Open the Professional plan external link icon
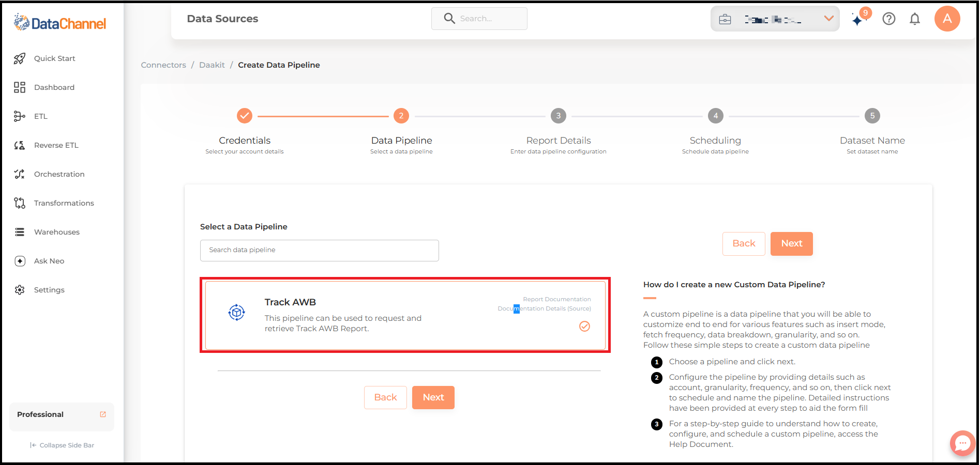 [103, 414]
